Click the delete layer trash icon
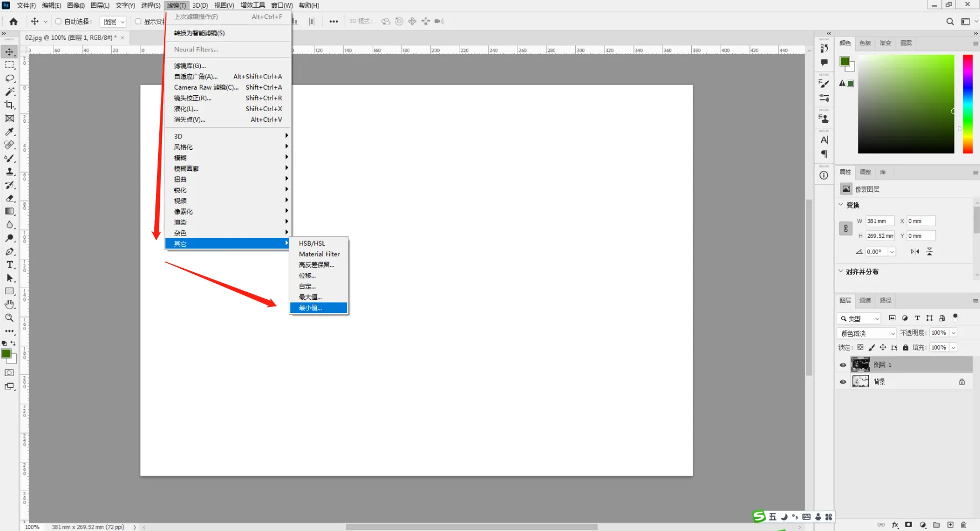The height and width of the screenshot is (531, 980). pos(964,525)
